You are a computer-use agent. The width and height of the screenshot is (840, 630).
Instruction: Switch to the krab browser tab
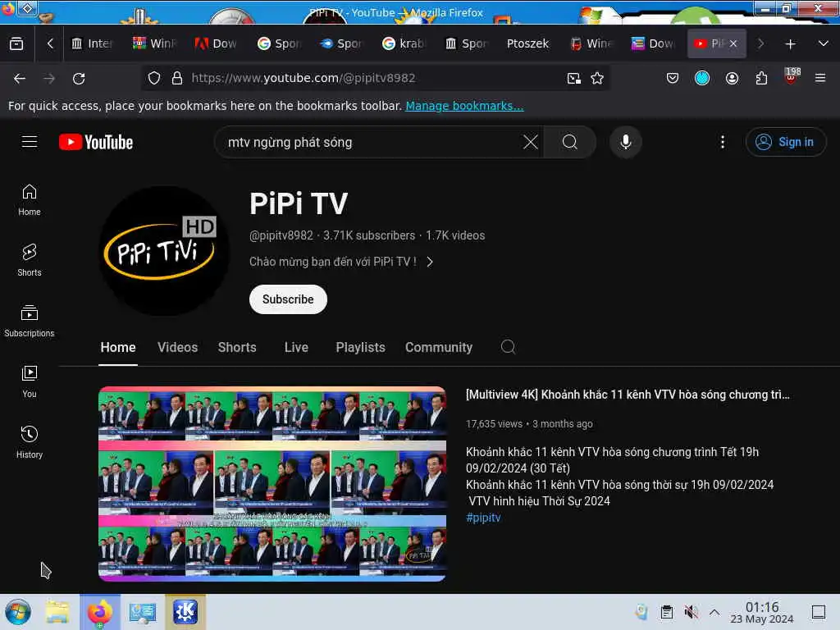pos(404,43)
